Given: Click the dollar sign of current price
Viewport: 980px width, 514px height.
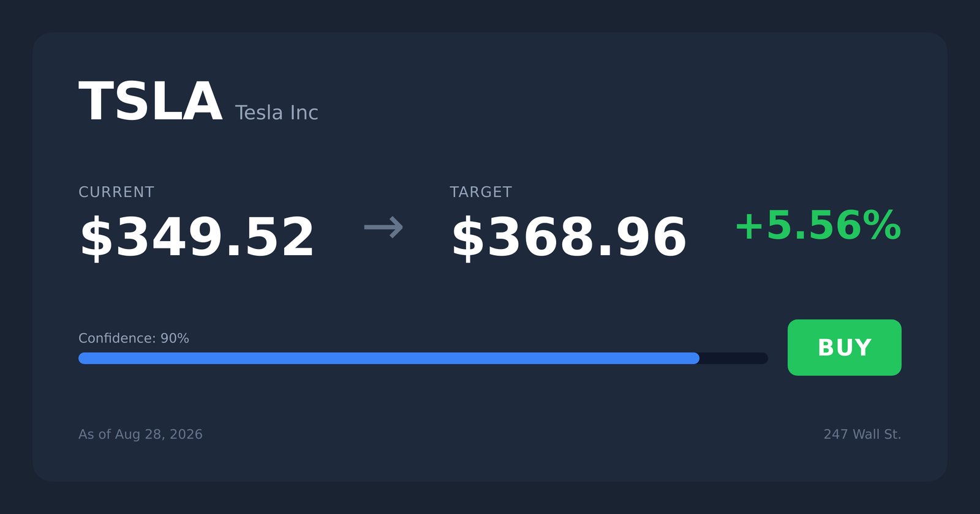Looking at the screenshot, I should [x=97, y=238].
